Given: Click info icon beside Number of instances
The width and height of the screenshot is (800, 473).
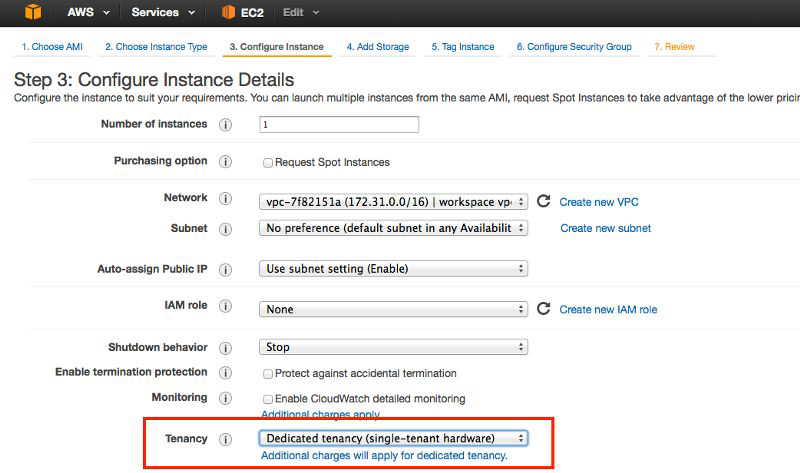Looking at the screenshot, I should [225, 125].
